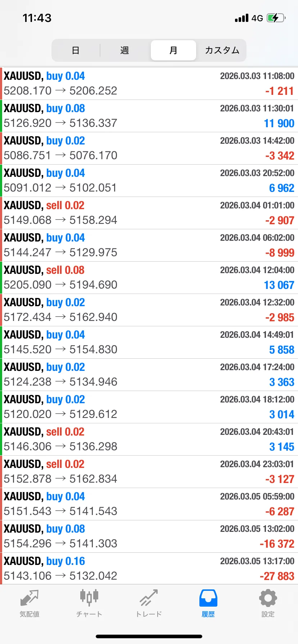298x644 pixels.
Task: Open the 気配値 quotes tab icon
Action: pyautogui.click(x=30, y=598)
